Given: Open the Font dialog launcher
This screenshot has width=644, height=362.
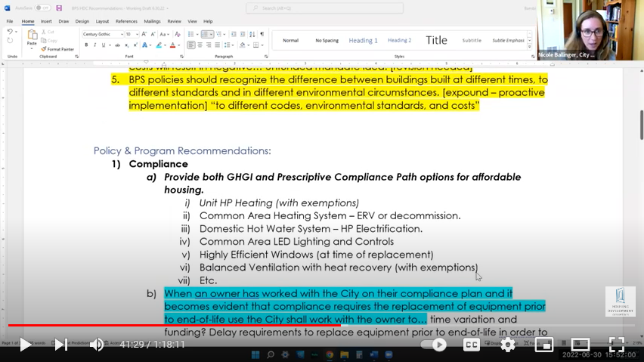Looking at the screenshot, I should click(181, 57).
